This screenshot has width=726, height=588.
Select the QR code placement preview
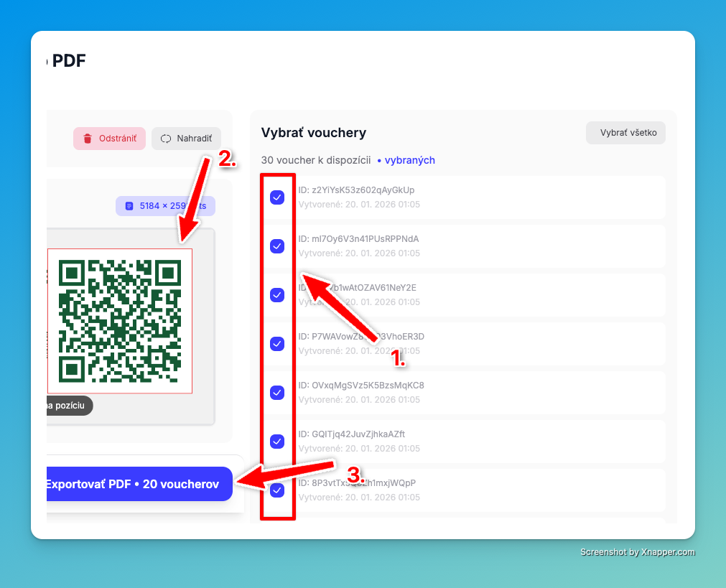click(x=120, y=321)
